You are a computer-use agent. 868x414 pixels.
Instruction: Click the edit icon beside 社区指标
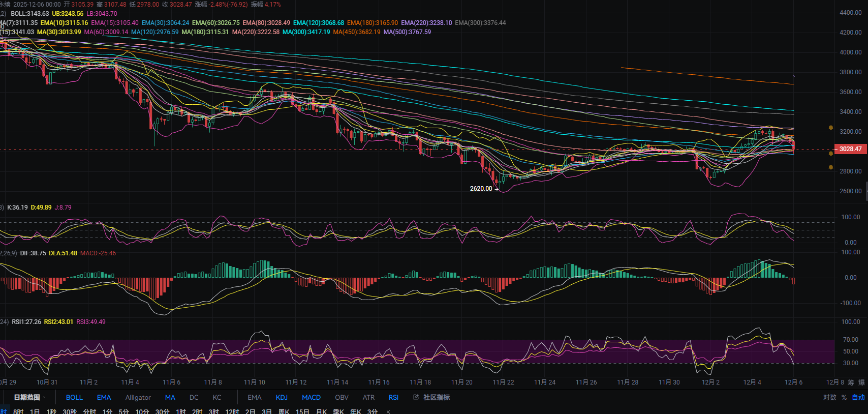416,397
